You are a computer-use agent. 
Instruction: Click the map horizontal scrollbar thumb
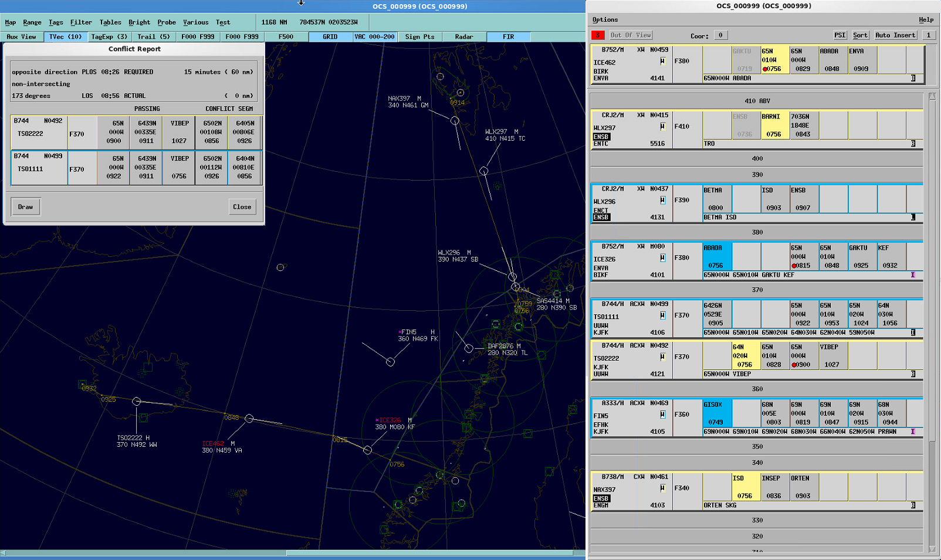click(429, 553)
